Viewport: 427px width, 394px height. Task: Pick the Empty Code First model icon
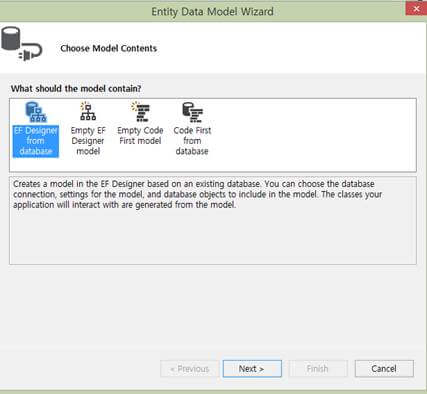tap(140, 124)
